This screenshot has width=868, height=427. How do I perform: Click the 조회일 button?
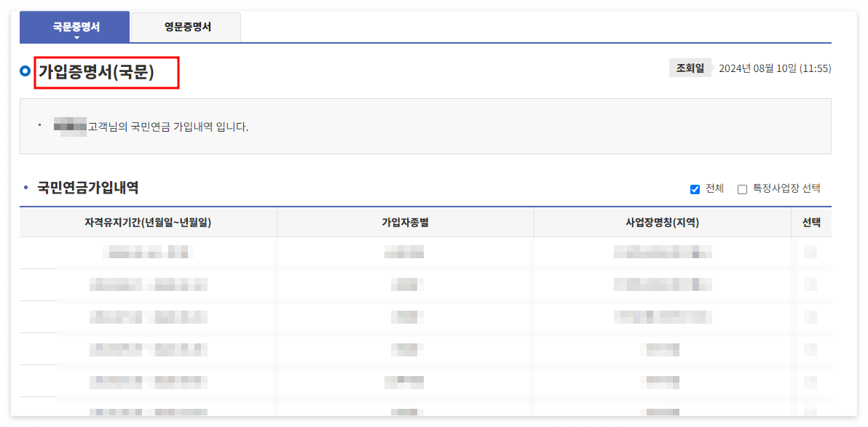pos(690,67)
